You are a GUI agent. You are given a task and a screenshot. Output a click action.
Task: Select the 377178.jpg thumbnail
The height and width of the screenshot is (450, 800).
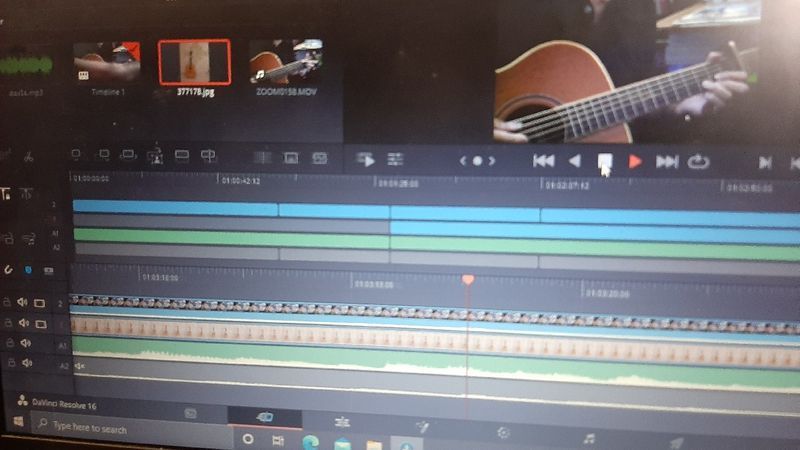194,62
